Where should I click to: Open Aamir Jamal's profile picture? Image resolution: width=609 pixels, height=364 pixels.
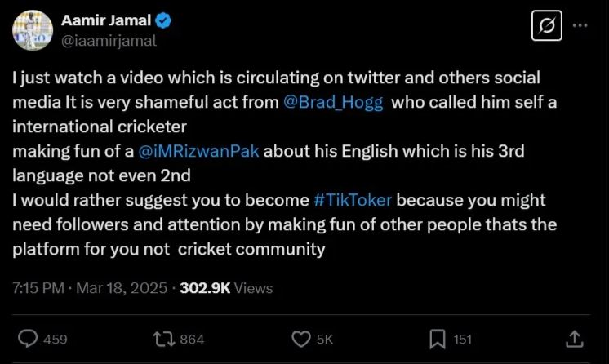tap(33, 30)
